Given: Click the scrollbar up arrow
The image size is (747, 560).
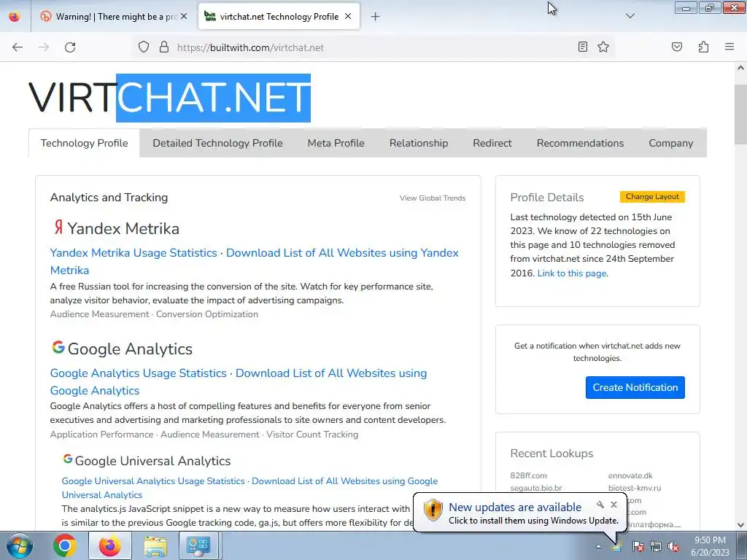Looking at the screenshot, I should coord(740,68).
